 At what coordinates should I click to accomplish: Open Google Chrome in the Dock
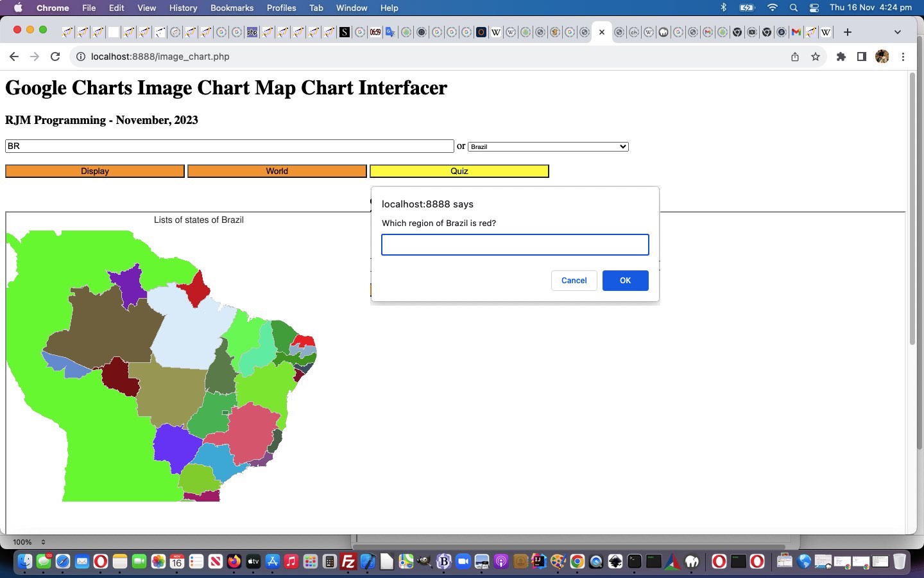point(577,562)
